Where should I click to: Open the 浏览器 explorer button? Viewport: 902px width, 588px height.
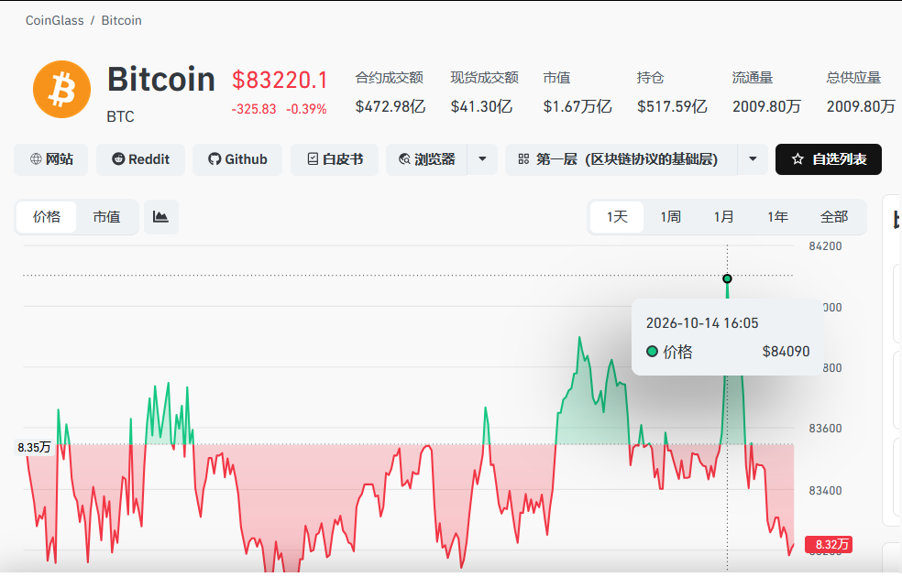pyautogui.click(x=427, y=159)
